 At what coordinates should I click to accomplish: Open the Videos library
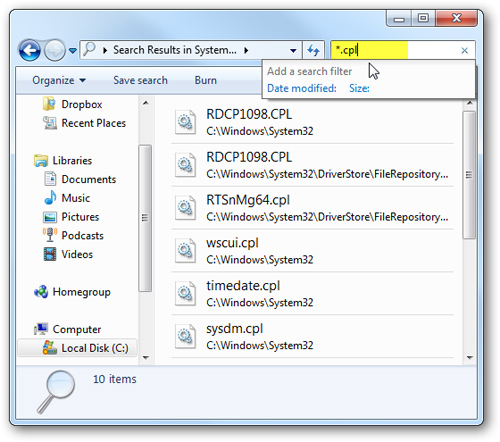click(77, 254)
